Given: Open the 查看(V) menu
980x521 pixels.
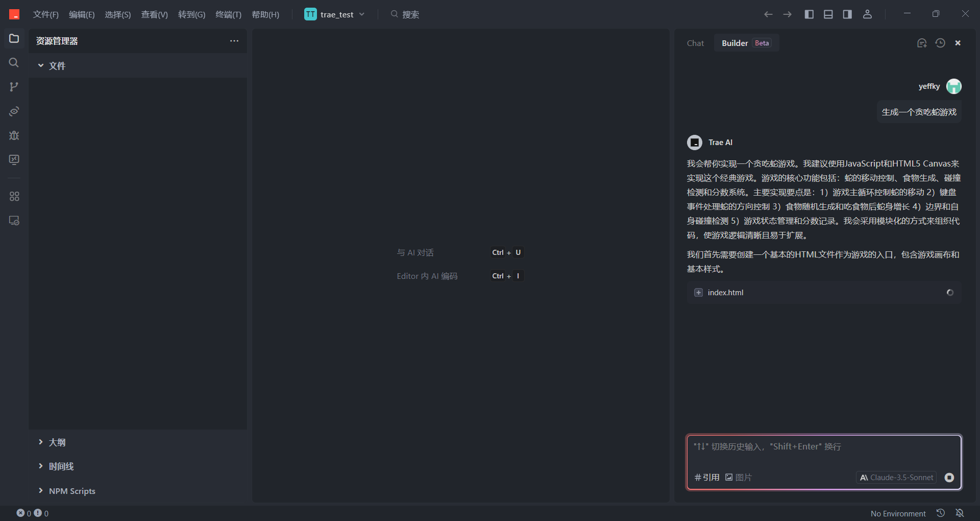Looking at the screenshot, I should coord(155,14).
